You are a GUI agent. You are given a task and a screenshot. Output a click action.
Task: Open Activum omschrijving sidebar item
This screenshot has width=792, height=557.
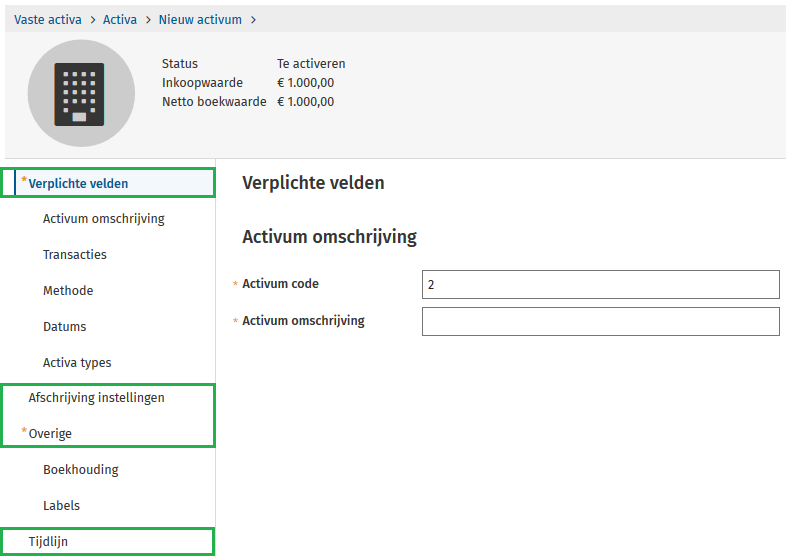[103, 219]
